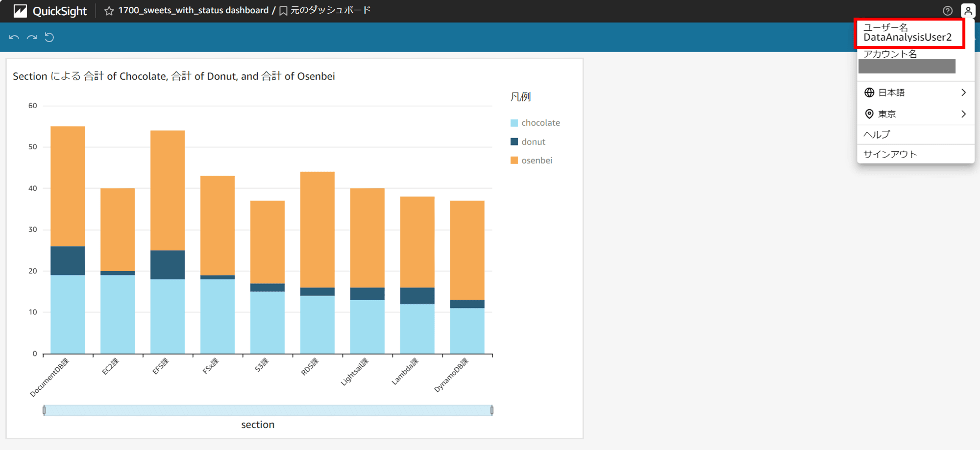Click the chocolate segment of DocumentDB課 bar
The image size is (980, 450).
pyautogui.click(x=68, y=314)
